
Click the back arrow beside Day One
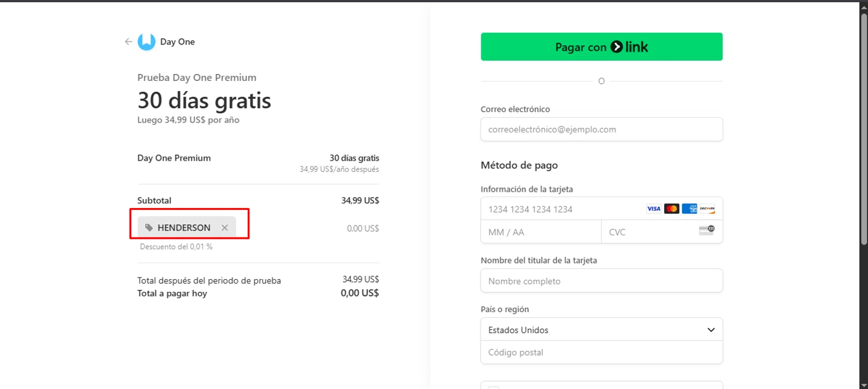point(128,42)
